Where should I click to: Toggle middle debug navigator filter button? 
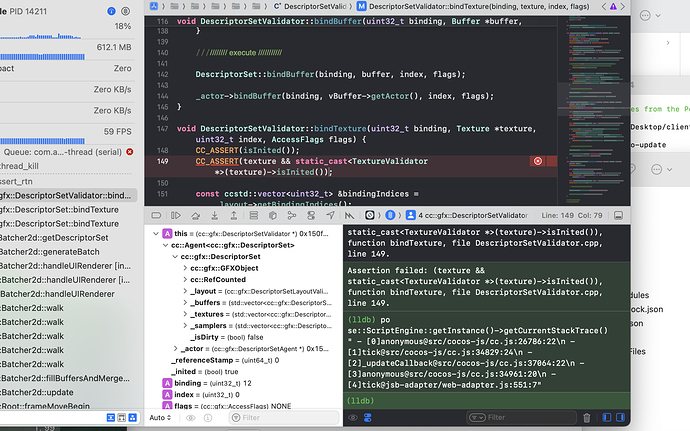(x=121, y=417)
